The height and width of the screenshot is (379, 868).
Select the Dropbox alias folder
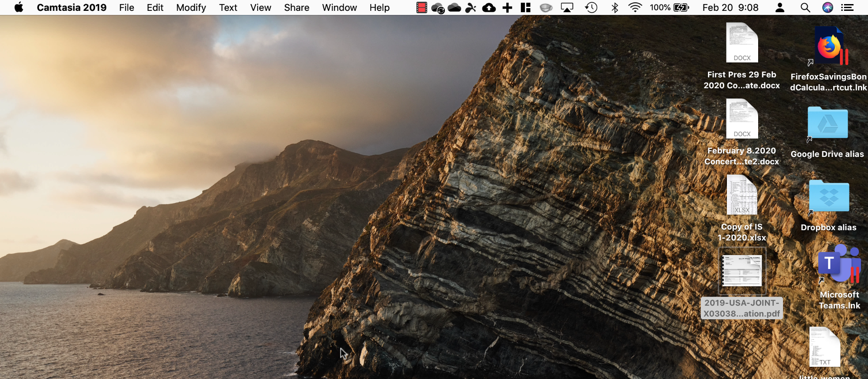(829, 197)
